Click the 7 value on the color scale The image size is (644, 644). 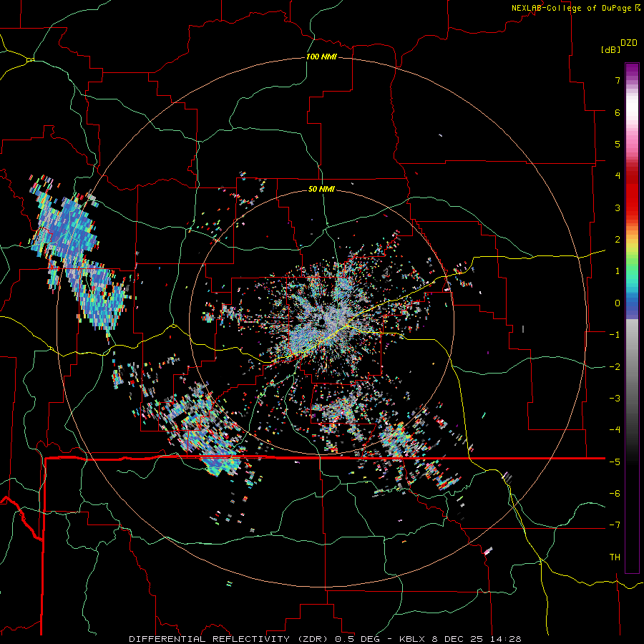pyautogui.click(x=618, y=80)
